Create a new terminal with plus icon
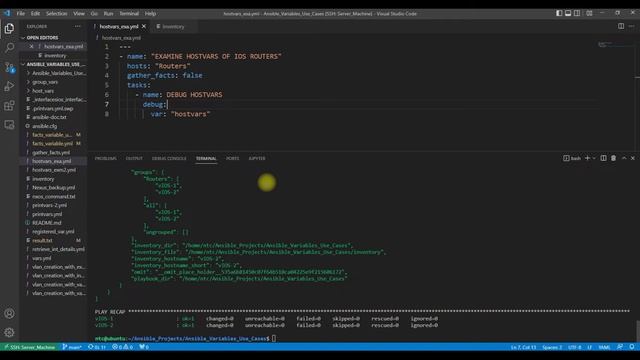Viewport: 640px width, 360px height. (587, 158)
